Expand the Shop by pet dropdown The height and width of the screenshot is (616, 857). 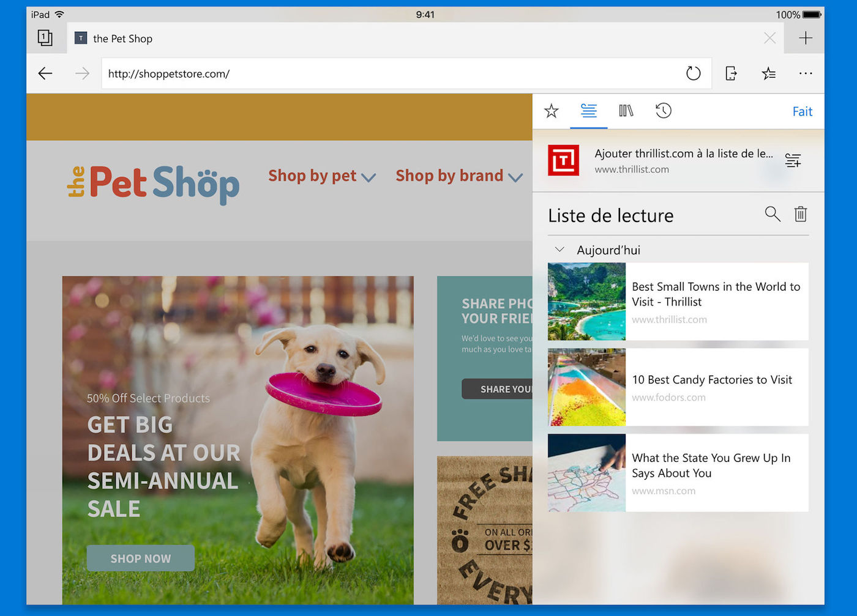322,176
